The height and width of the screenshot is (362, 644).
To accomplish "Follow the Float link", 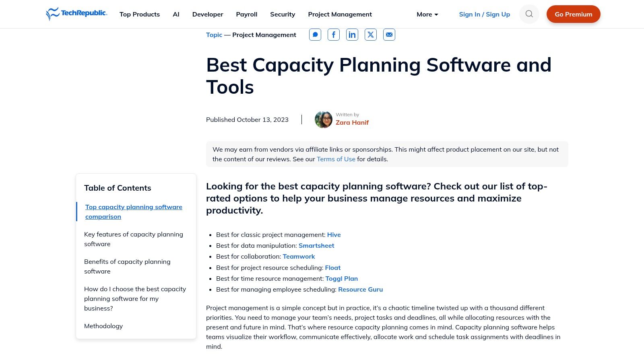I will [333, 267].
